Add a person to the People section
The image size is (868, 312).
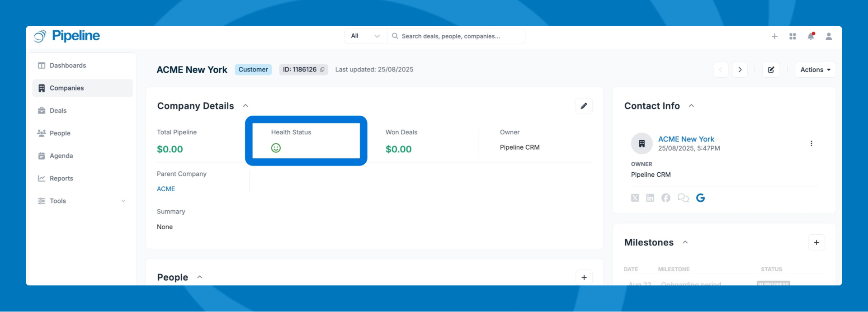click(584, 277)
